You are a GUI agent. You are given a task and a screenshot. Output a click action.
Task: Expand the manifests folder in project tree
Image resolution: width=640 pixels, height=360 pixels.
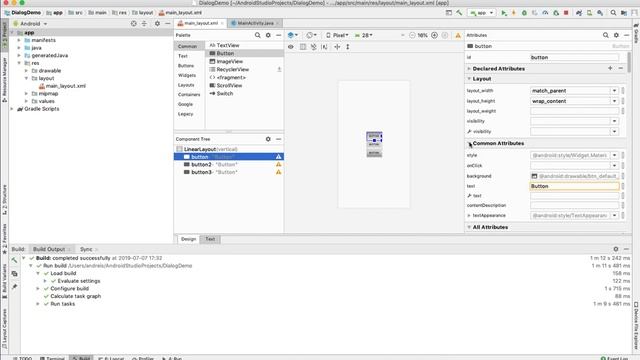click(19, 40)
